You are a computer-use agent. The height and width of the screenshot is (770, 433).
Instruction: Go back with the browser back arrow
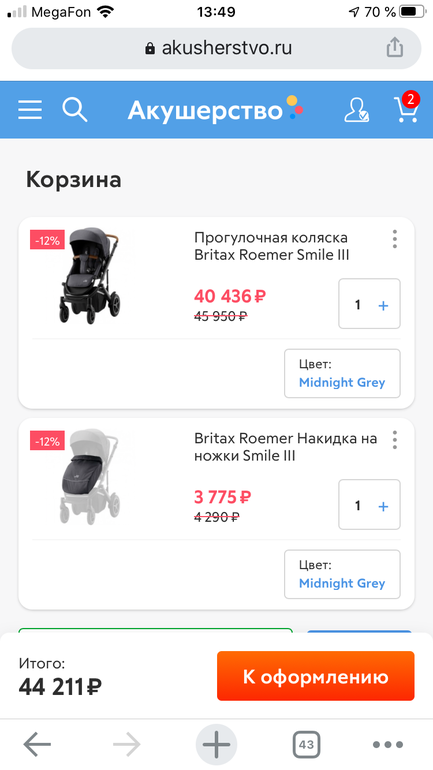tap(37, 744)
